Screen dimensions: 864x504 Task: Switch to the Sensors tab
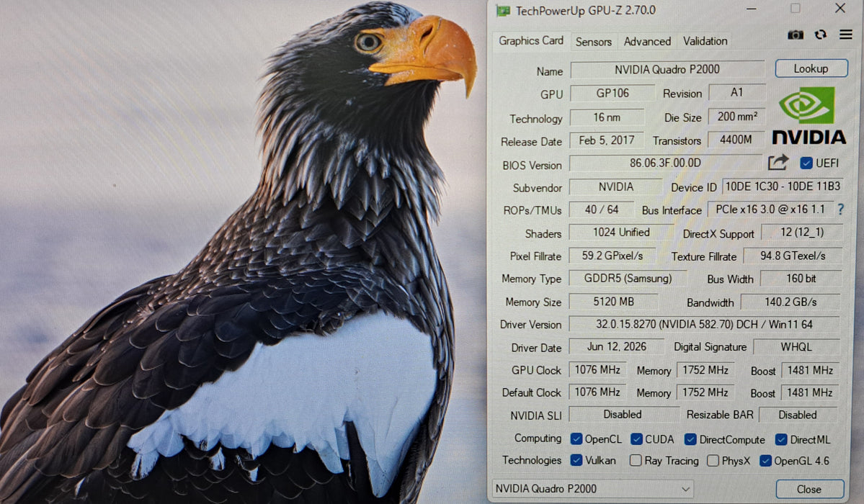[x=594, y=41]
